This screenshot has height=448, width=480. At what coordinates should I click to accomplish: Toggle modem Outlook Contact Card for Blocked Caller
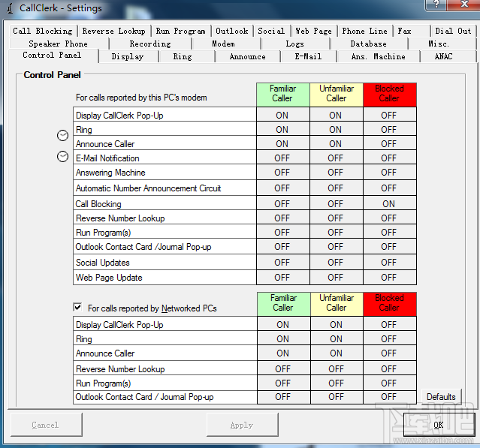coord(389,246)
